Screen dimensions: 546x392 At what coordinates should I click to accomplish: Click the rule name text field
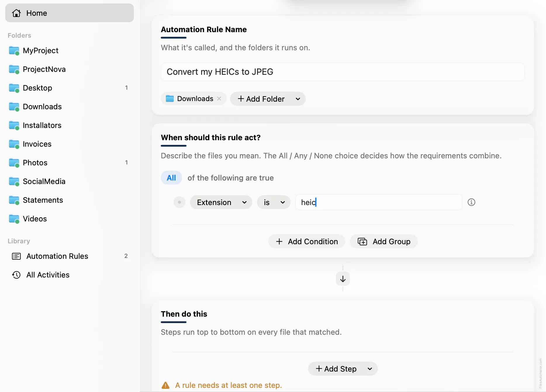point(343,72)
